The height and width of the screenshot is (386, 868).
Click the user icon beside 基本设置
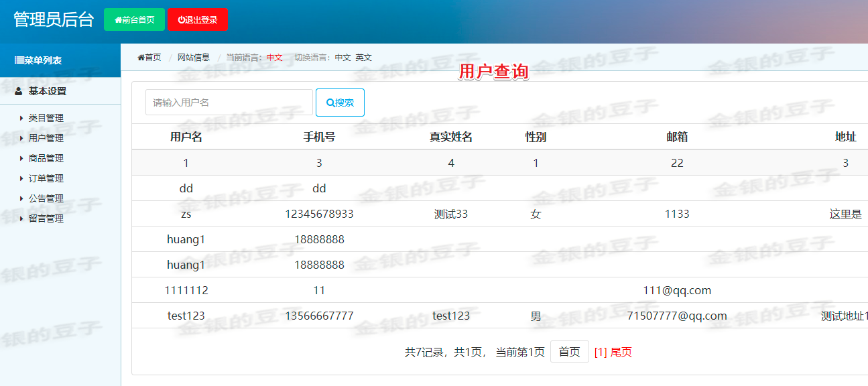click(18, 91)
